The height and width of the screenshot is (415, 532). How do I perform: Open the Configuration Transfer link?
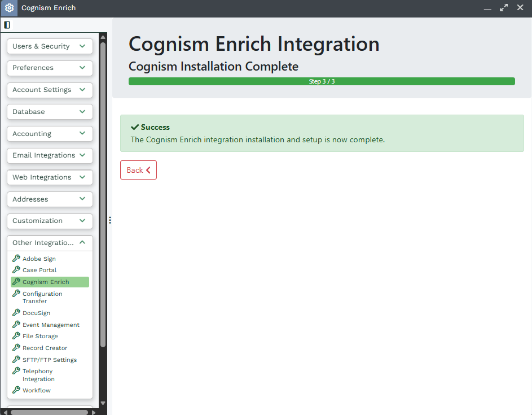point(42,298)
